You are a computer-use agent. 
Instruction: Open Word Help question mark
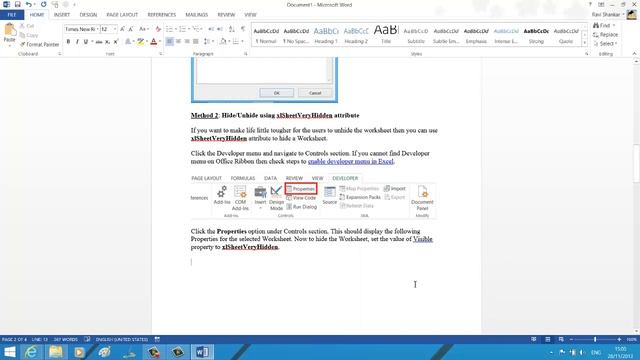[x=590, y=4]
